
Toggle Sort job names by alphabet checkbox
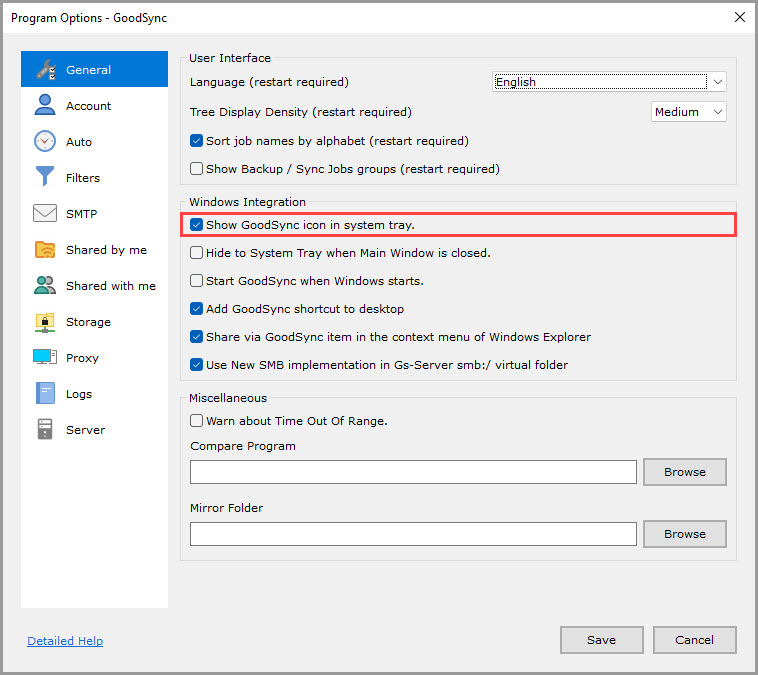(196, 141)
